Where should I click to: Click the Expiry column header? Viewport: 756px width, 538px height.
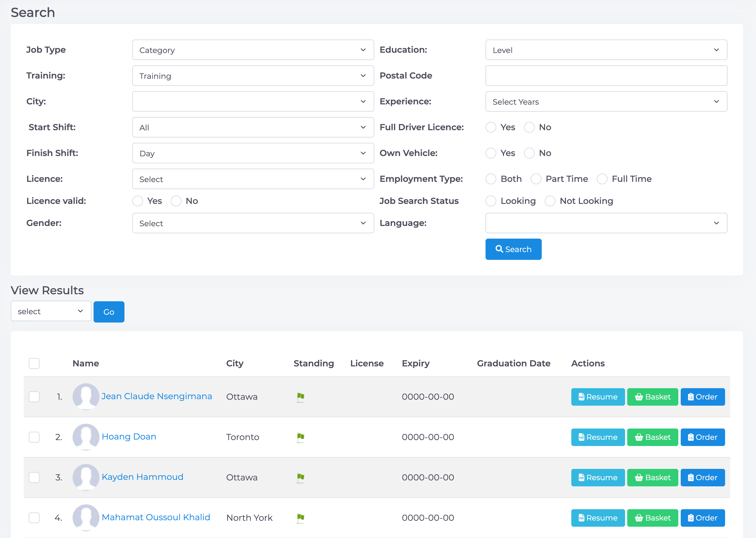point(416,364)
